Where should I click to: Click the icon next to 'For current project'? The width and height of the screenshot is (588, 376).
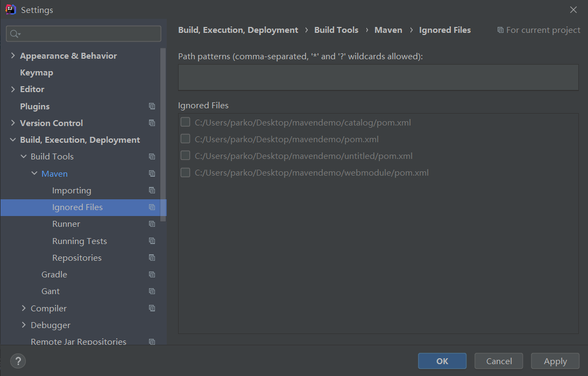point(500,30)
